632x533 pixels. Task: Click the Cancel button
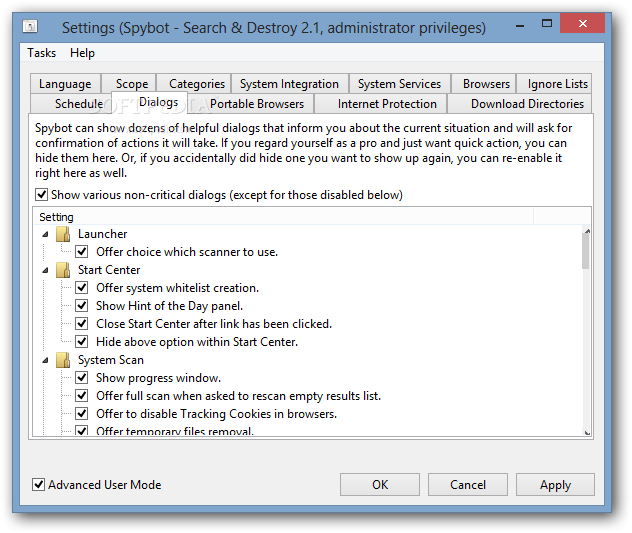tap(468, 485)
